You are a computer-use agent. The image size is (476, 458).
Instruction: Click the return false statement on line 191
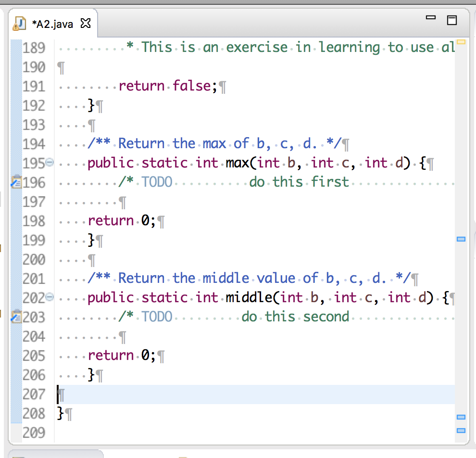(168, 86)
